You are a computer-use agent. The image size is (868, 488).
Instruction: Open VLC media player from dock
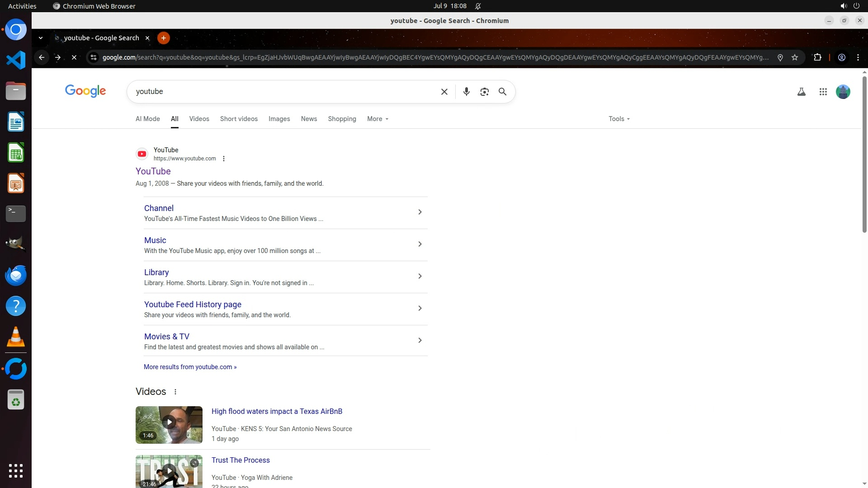(x=16, y=337)
